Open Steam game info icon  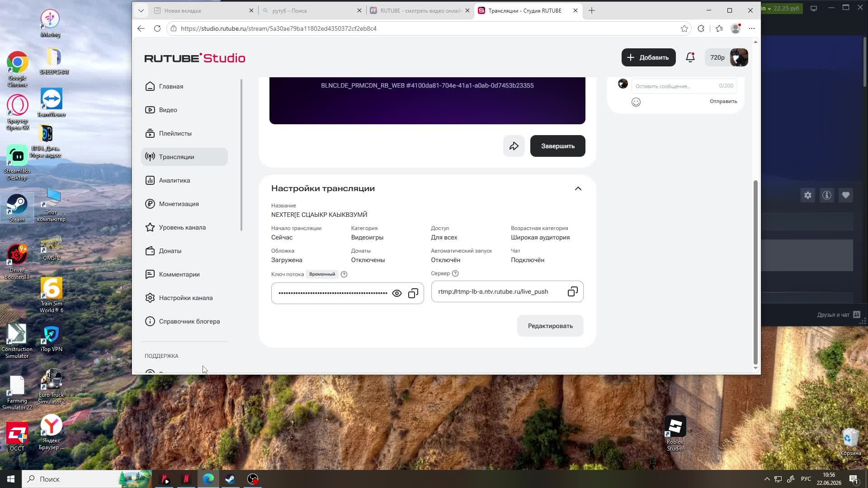[x=827, y=195]
